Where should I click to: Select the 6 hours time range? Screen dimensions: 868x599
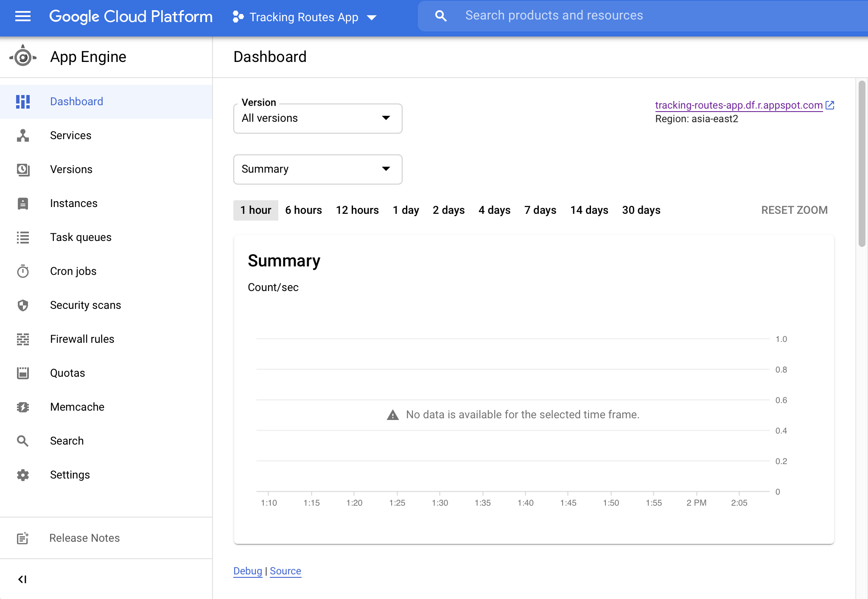303,210
